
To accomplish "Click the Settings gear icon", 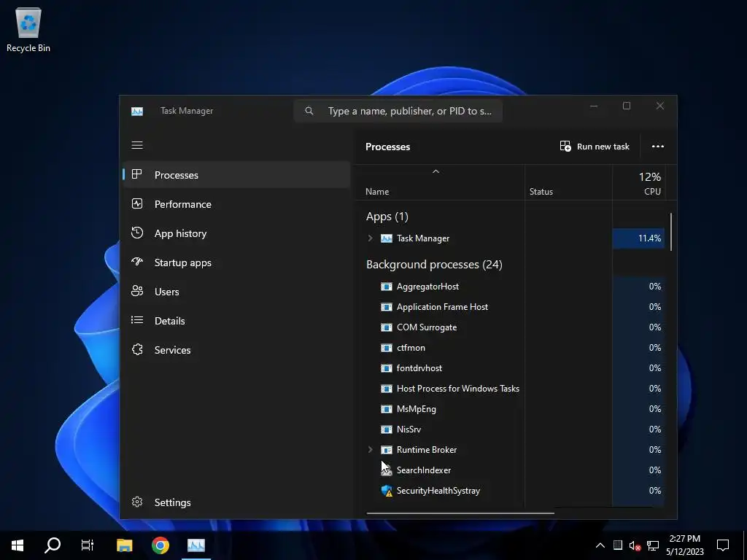I will point(136,502).
